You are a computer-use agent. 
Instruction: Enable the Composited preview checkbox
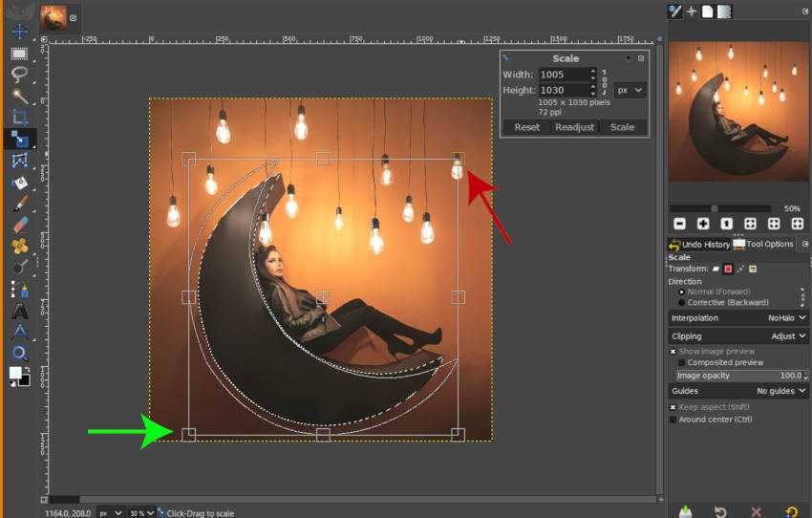tap(681, 363)
